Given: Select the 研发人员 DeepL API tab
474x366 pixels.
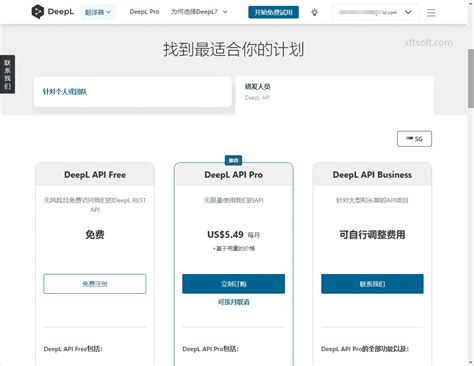Looking at the screenshot, I should (x=335, y=95).
